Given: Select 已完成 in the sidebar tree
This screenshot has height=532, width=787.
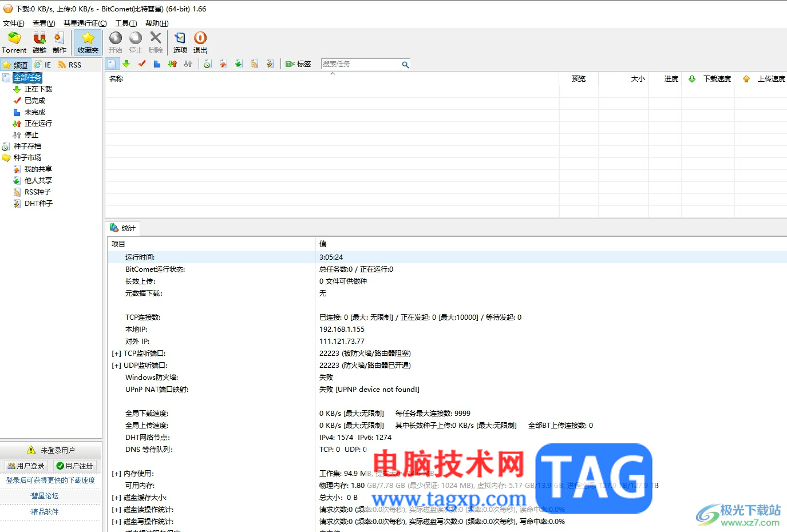Looking at the screenshot, I should pos(35,101).
